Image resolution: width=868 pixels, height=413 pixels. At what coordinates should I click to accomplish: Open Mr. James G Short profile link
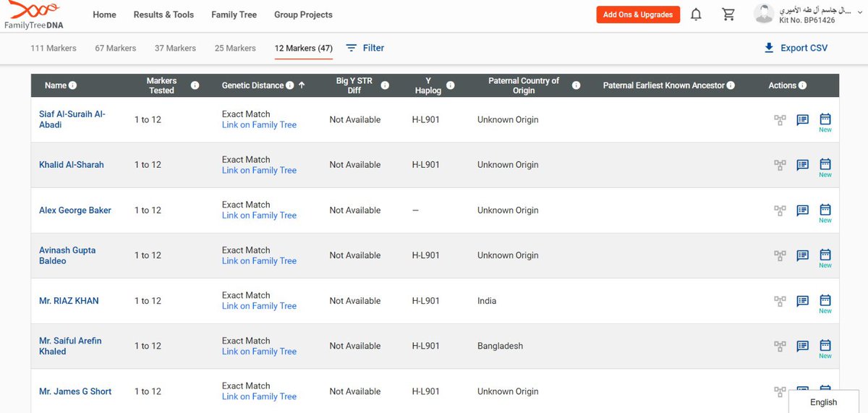[x=75, y=391]
